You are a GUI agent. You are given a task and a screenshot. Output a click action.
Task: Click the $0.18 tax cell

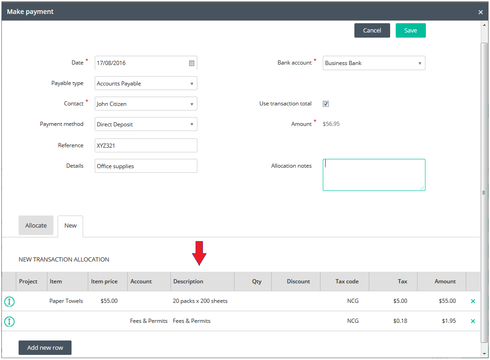(400, 321)
